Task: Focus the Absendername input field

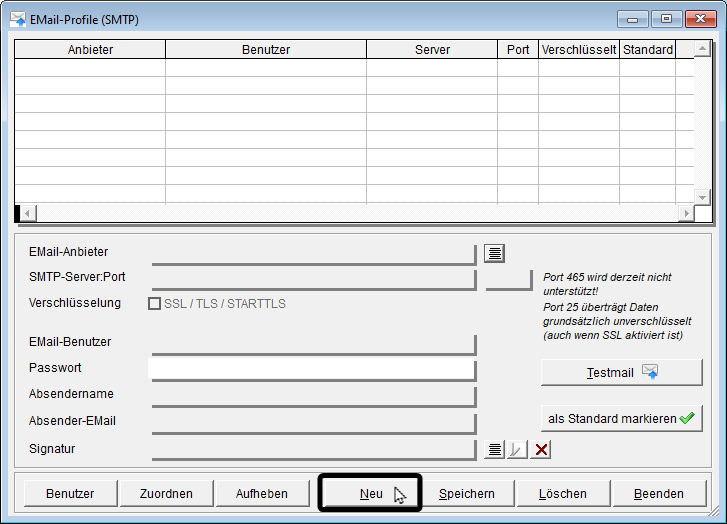Action: coord(314,396)
